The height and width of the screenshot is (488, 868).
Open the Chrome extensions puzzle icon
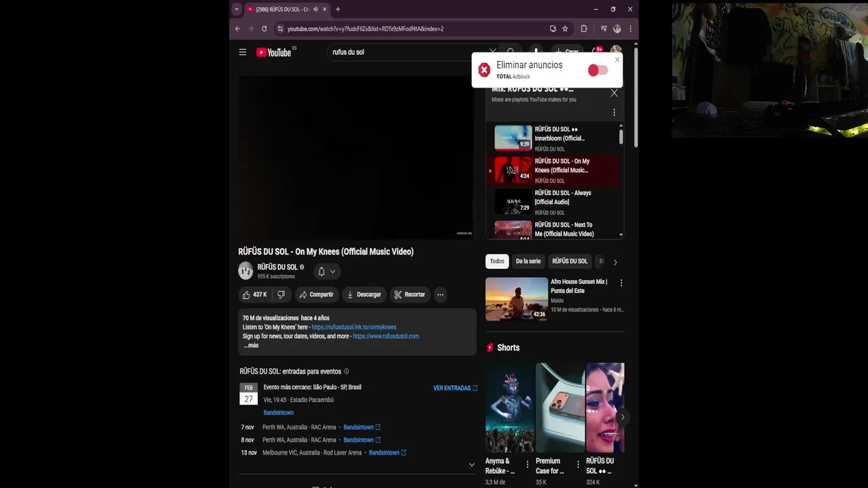[x=584, y=28]
